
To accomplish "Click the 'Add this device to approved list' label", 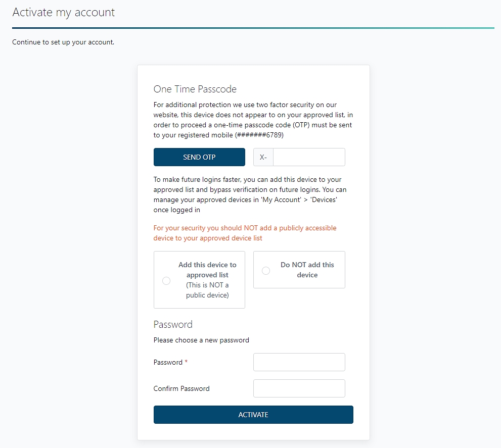I will pos(207,270).
